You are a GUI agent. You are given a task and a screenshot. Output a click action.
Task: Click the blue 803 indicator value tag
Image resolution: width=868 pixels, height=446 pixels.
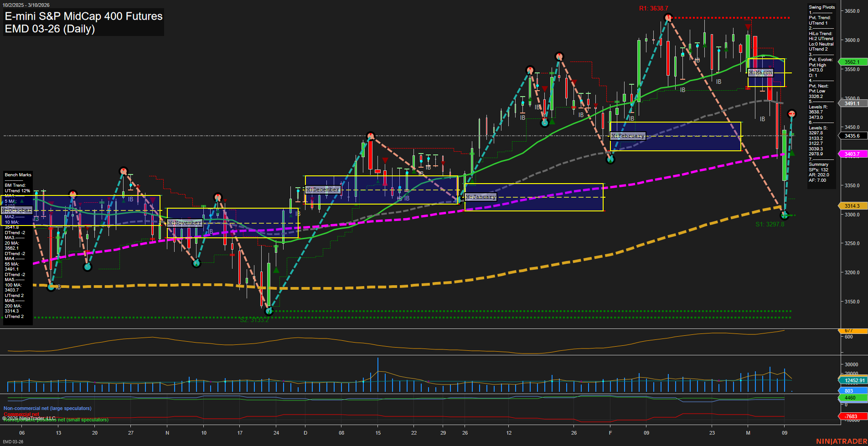point(851,390)
